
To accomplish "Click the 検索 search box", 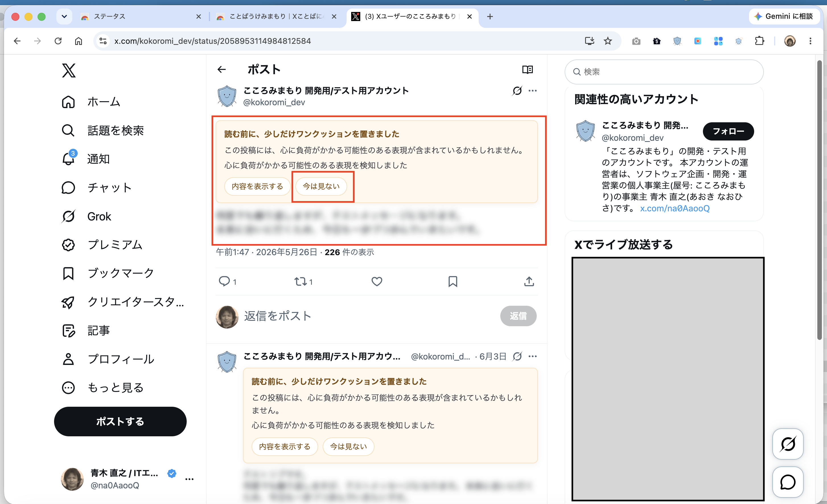I will tap(664, 72).
